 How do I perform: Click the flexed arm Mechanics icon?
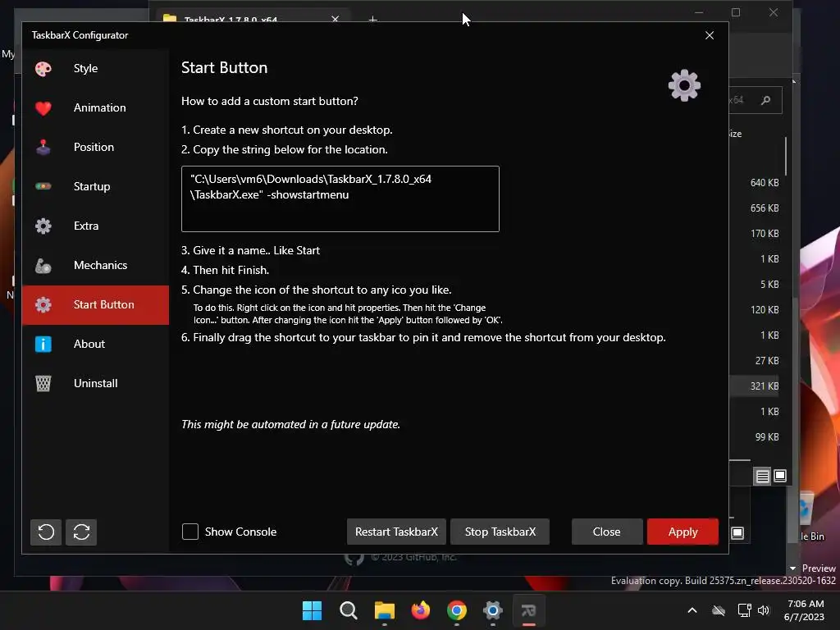click(x=43, y=265)
